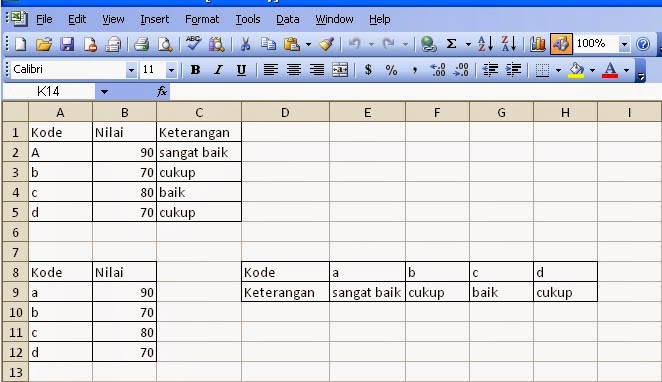This screenshot has height=382, width=662.
Task: Decrease Decimal places icon
Action: click(461, 70)
